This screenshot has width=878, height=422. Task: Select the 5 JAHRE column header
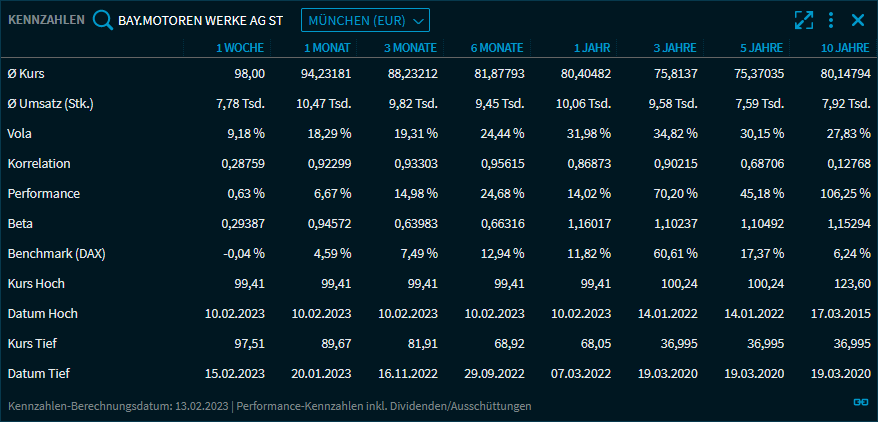pyautogui.click(x=762, y=47)
